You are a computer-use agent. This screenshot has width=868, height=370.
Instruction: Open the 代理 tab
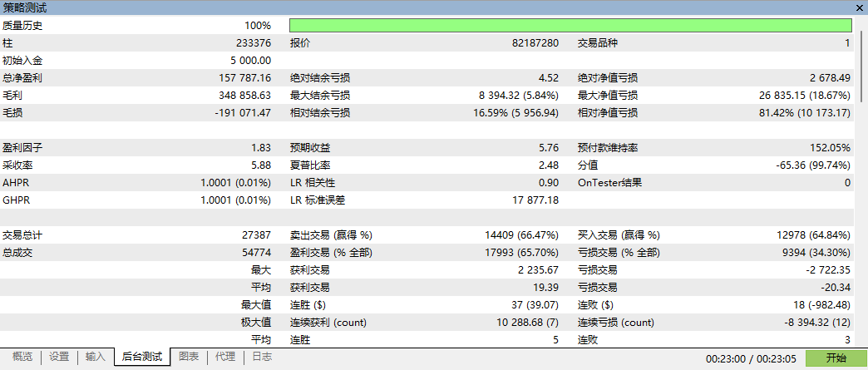(x=225, y=358)
